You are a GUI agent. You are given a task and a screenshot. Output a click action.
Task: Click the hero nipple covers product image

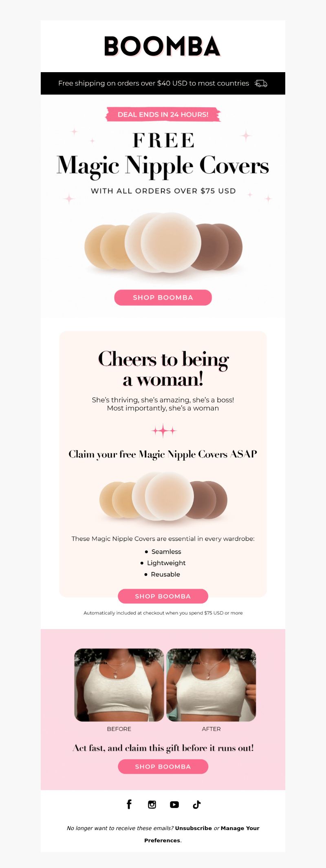pyautogui.click(x=163, y=244)
